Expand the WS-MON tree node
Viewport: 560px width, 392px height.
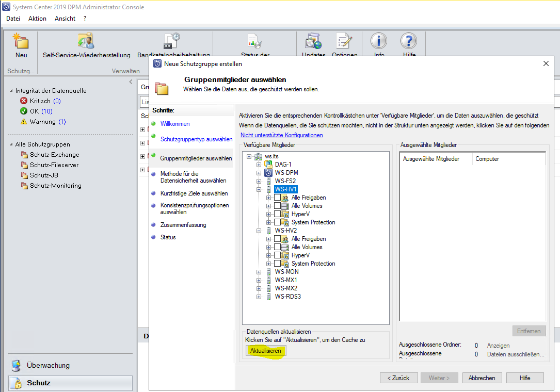tap(259, 272)
